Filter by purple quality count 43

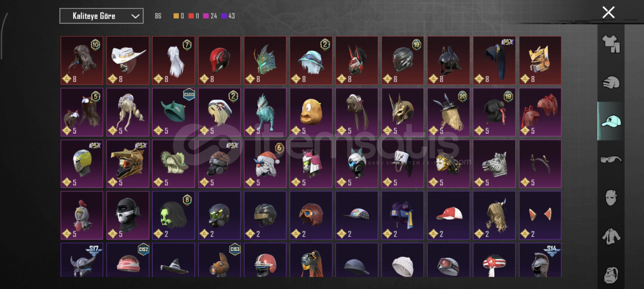228,16
